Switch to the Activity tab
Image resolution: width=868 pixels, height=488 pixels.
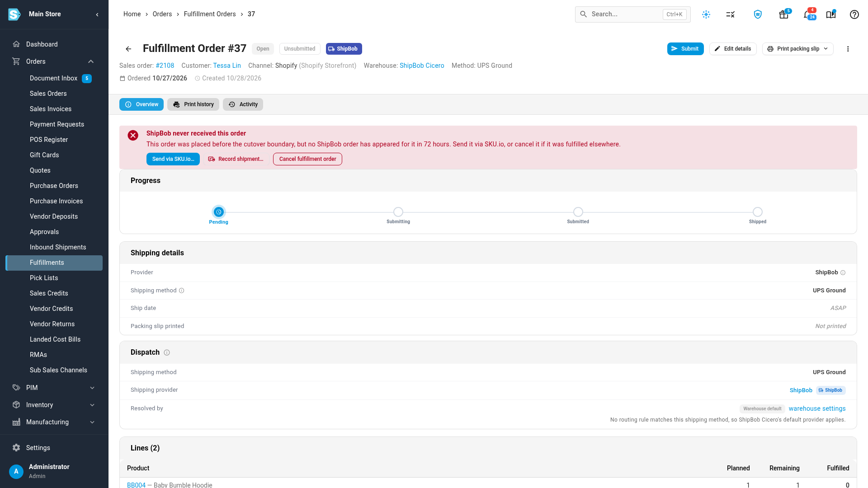[243, 104]
